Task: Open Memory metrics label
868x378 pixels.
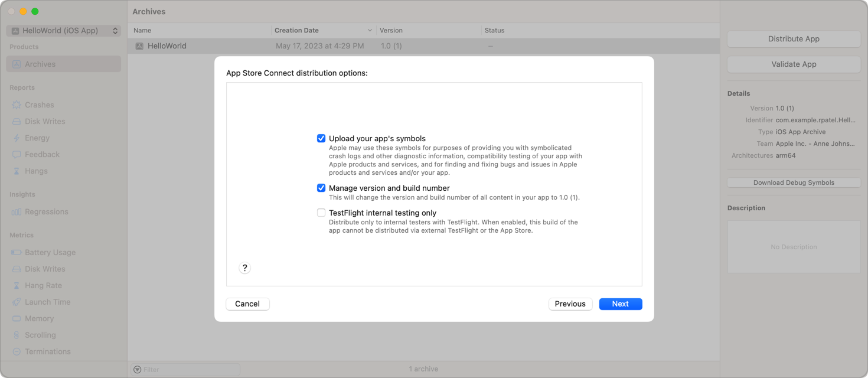Action: (39, 318)
